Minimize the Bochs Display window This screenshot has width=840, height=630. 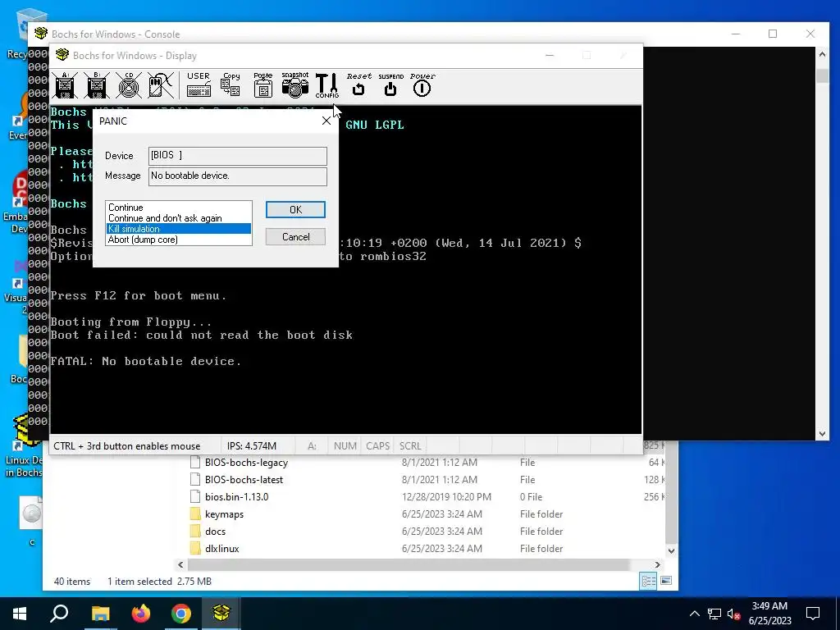click(x=550, y=55)
